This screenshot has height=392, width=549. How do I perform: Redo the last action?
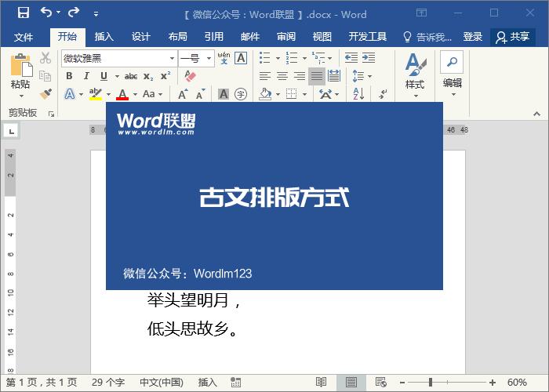[74, 13]
